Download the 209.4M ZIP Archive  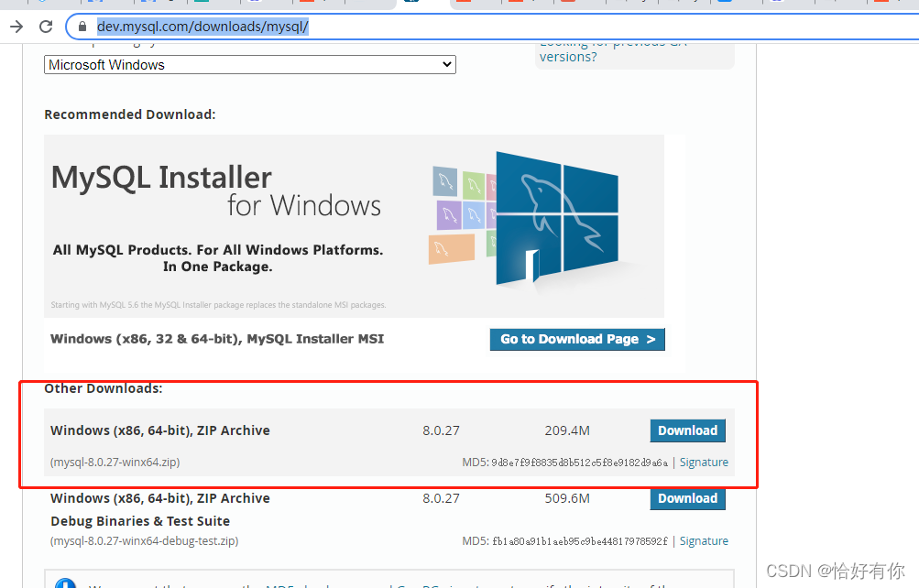(x=687, y=430)
